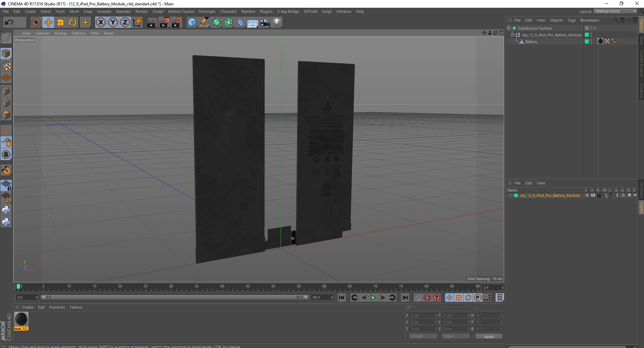Viewport: 644px width, 348px height.
Task: Activate the Move tool
Action: tap(48, 23)
